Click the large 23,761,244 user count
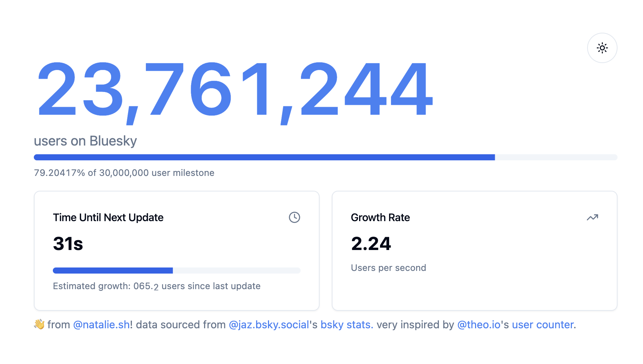The image size is (643, 364). click(x=235, y=90)
